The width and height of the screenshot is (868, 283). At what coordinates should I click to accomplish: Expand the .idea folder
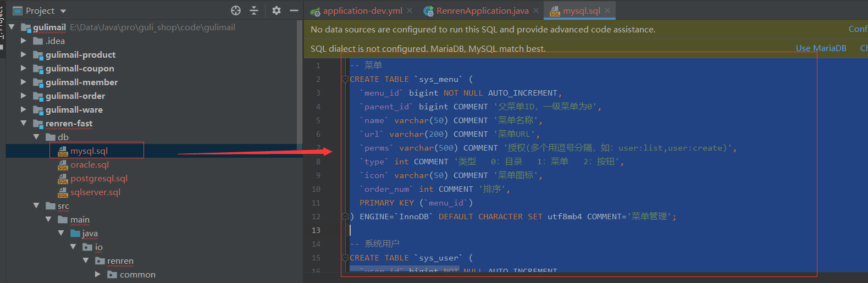(24, 41)
